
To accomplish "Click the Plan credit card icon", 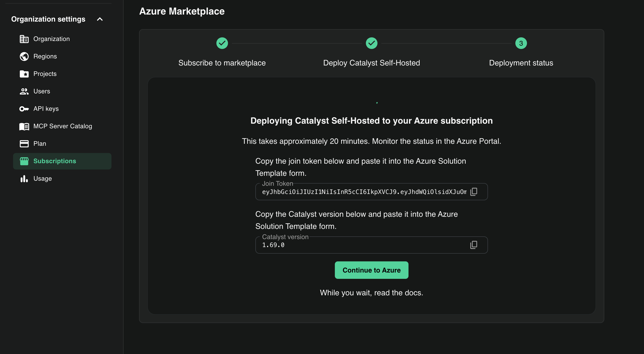I will (x=24, y=144).
